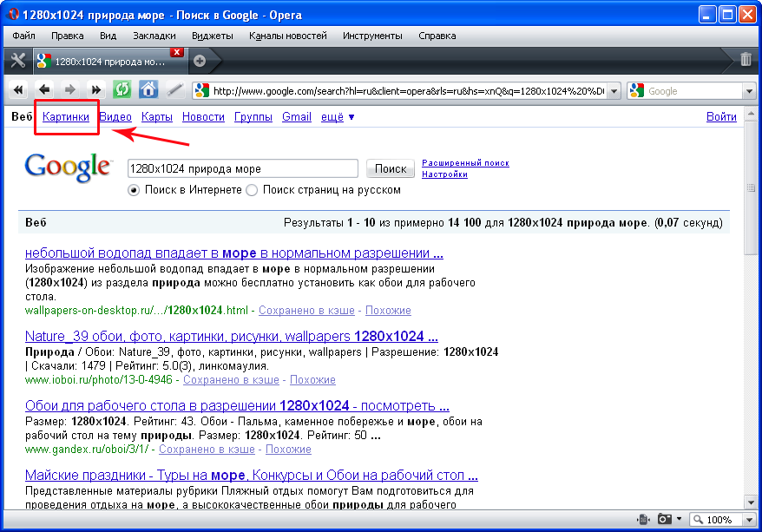Viewport: 762px width, 532px height.
Task: Open the Карты link
Action: (x=156, y=117)
